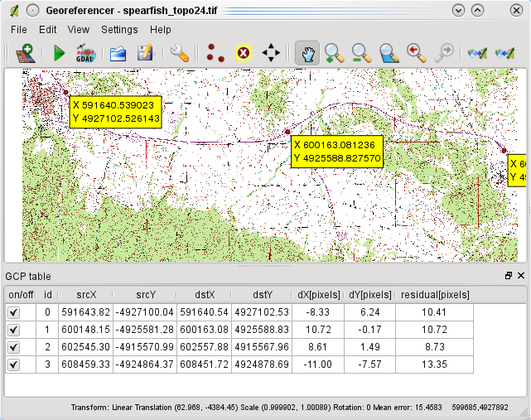Image resolution: width=531 pixels, height=420 pixels.
Task: Start georeferencing with the green play icon
Action: (x=59, y=54)
